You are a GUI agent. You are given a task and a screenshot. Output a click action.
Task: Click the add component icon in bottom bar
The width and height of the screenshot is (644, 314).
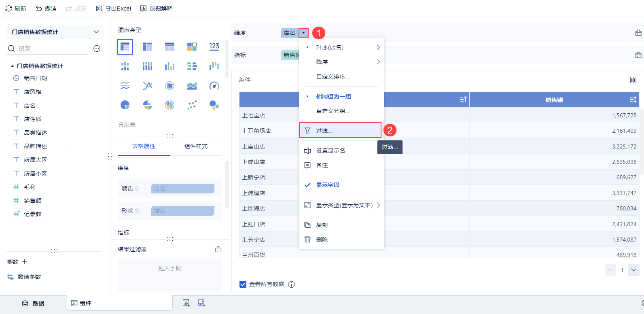pyautogui.click(x=186, y=303)
